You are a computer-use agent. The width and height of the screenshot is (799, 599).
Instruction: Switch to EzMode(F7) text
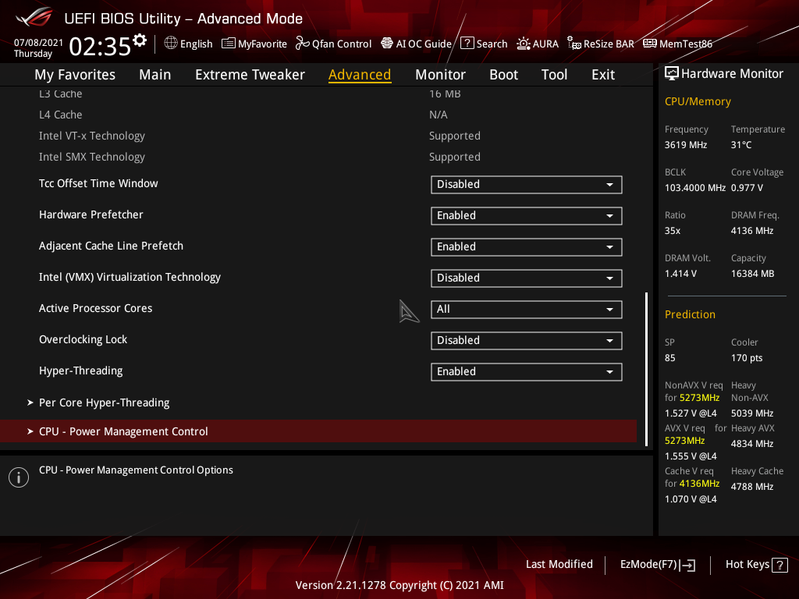[648, 564]
